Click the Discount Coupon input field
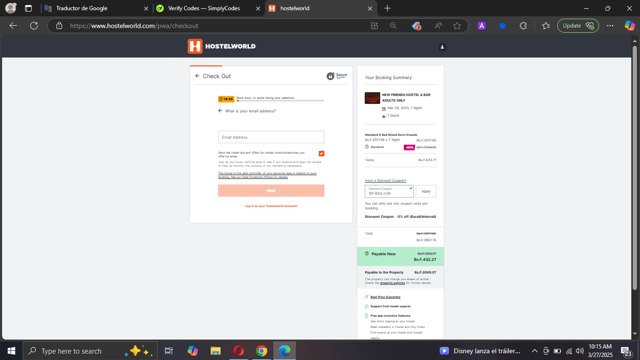640x360 pixels. click(389, 191)
